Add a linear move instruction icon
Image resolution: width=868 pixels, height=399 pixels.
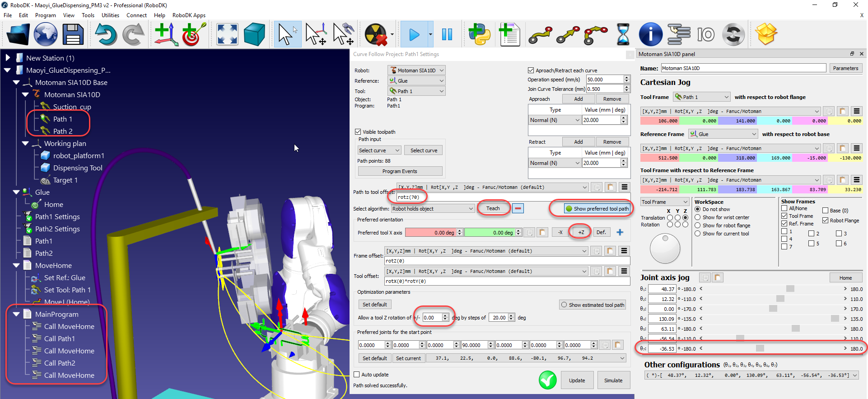(568, 35)
